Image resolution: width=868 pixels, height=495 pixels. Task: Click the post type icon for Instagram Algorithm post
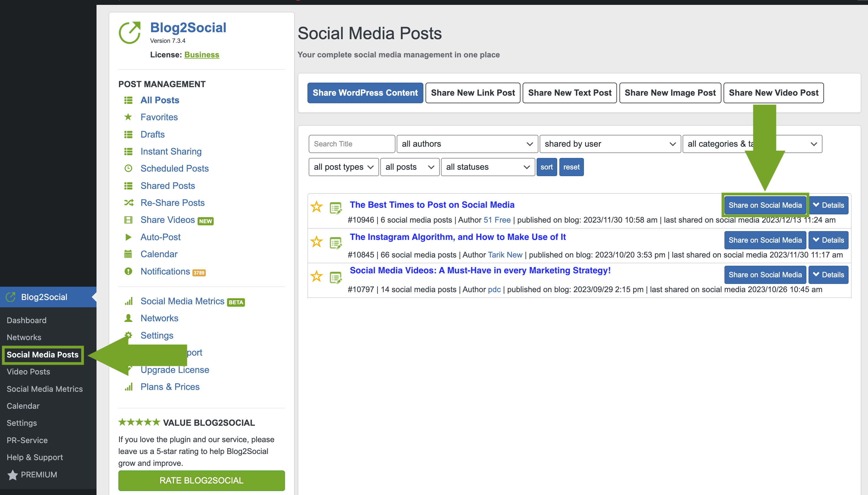[336, 243]
